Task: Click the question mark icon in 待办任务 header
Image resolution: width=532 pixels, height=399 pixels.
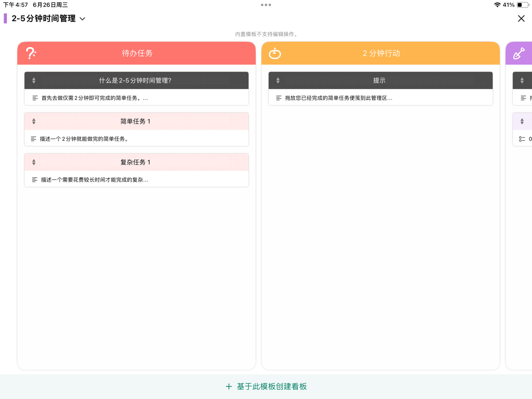Action: point(31,53)
